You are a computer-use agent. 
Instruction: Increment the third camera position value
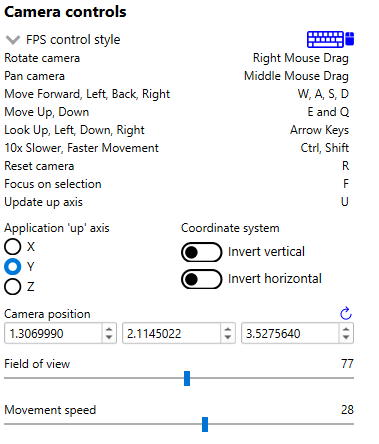pos(346,329)
